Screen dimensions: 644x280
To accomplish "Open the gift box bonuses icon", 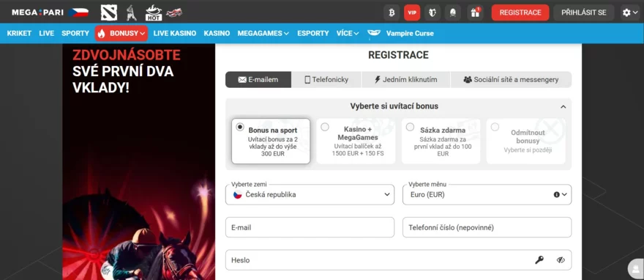I will (x=475, y=12).
